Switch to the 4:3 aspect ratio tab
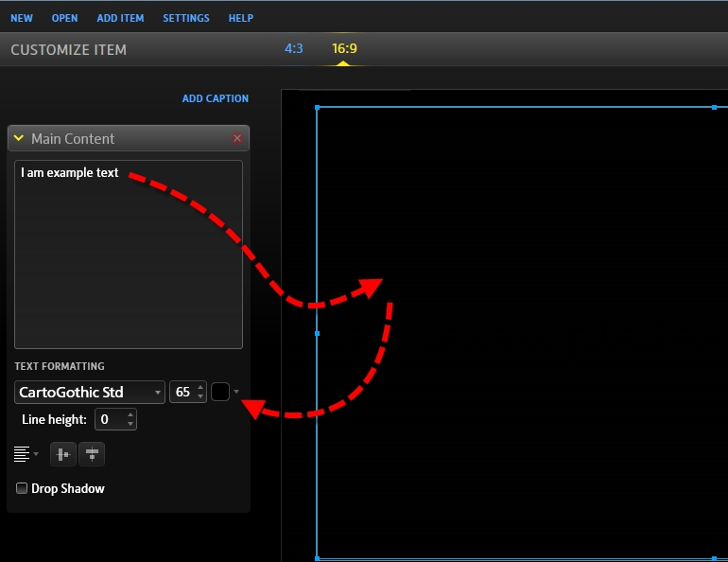728x562 pixels. click(x=293, y=48)
